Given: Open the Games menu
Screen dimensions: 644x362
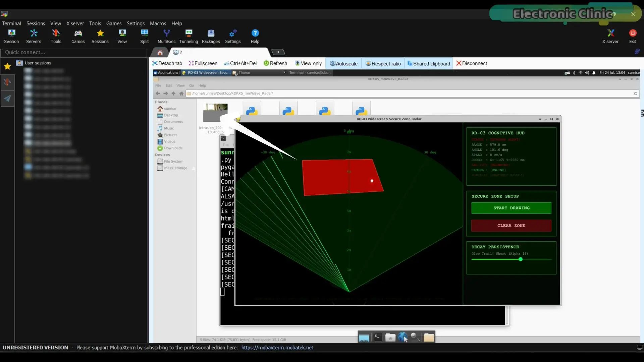Looking at the screenshot, I should [114, 23].
